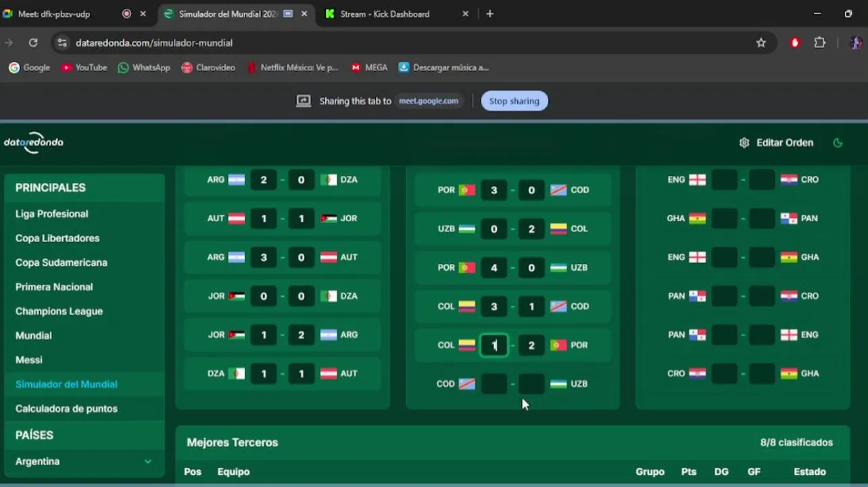
Task: Click Stop sharing button
Action: 514,101
